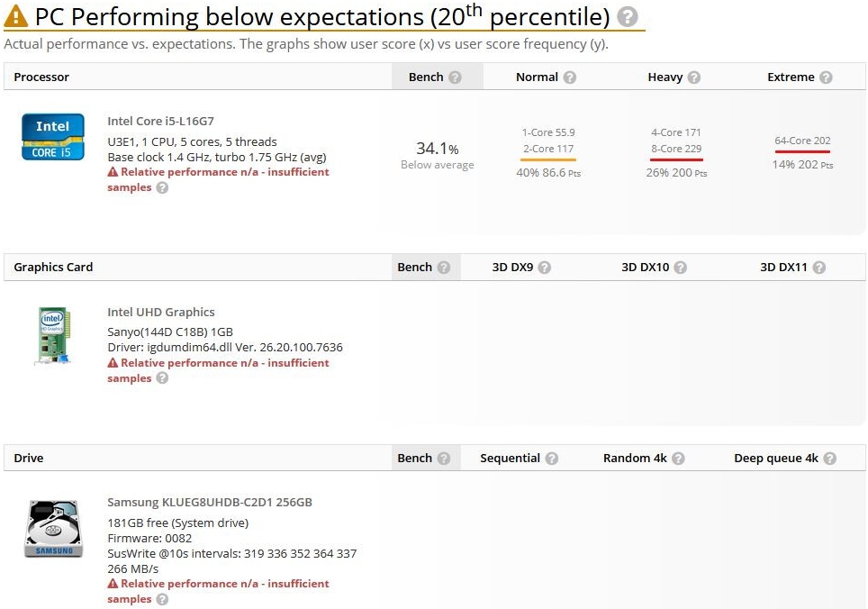Click help icon next to Extreme column
The width and height of the screenshot is (868, 609).
coord(826,77)
